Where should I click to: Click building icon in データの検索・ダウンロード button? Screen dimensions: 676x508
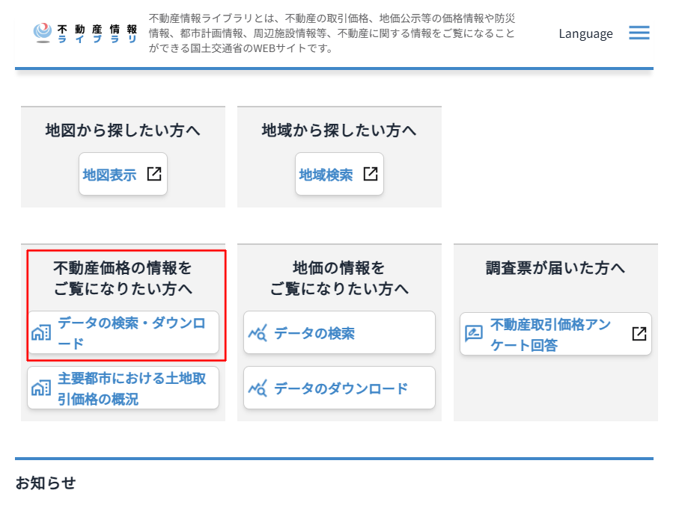click(41, 333)
